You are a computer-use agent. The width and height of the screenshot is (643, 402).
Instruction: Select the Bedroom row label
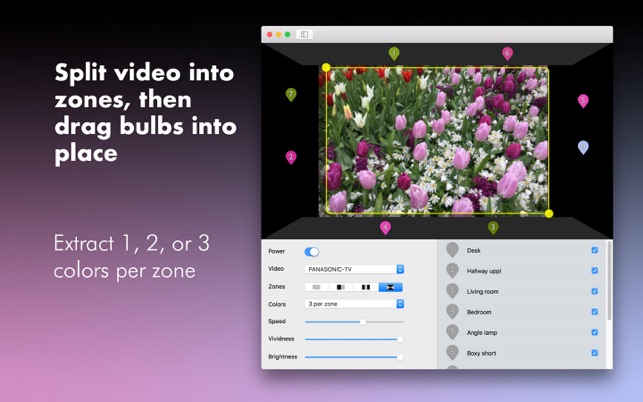(479, 312)
